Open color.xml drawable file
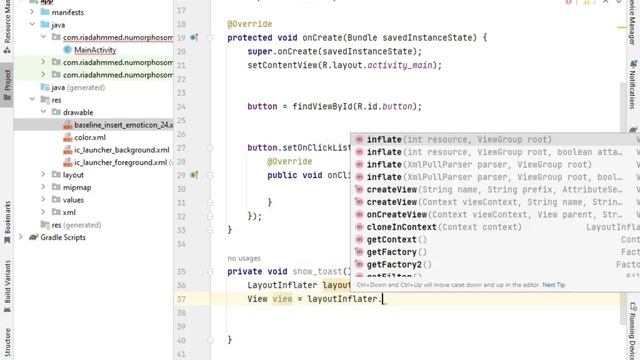This screenshot has width=640, height=360. pyautogui.click(x=90, y=138)
